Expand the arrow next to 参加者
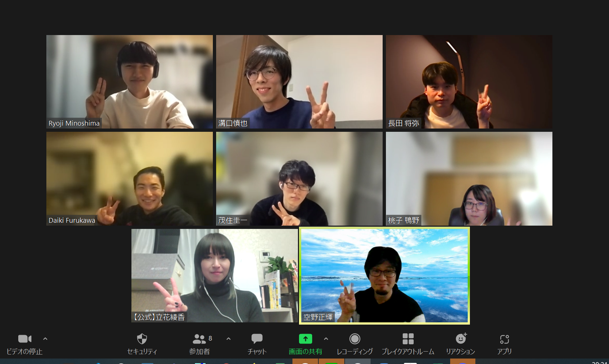 [x=229, y=339]
